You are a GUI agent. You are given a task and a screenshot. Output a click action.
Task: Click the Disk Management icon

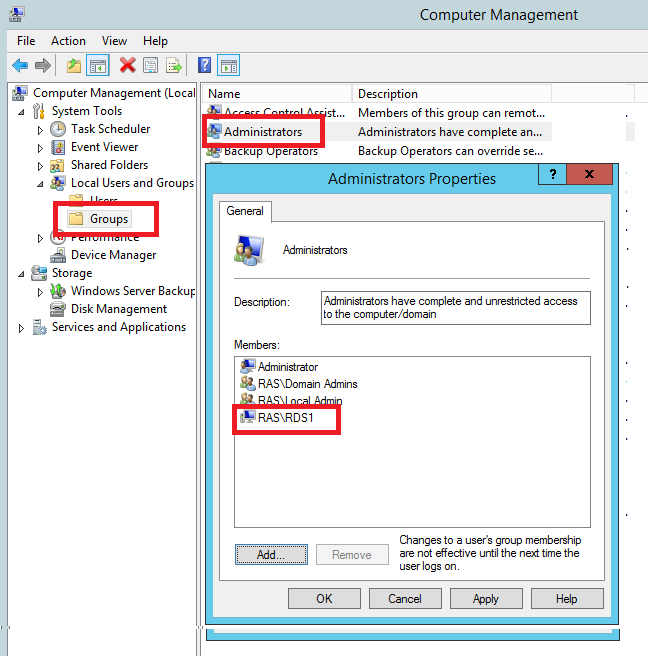[x=57, y=309]
